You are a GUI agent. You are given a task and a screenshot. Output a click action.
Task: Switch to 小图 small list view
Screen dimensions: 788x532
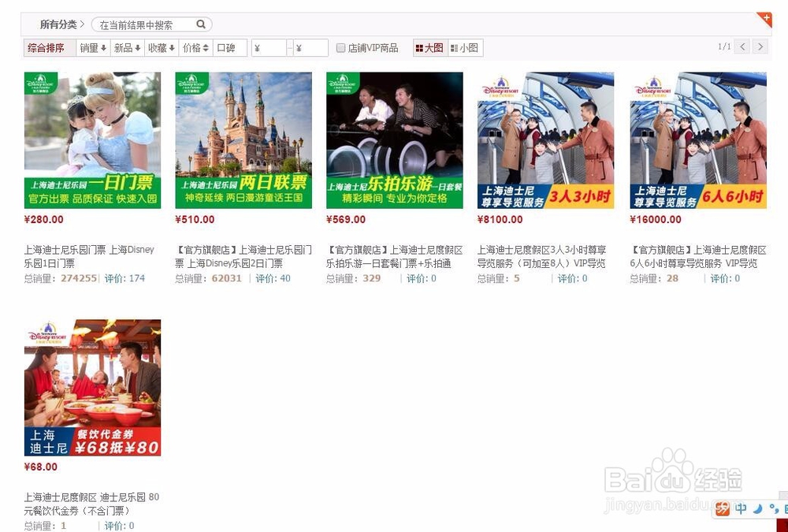click(466, 48)
